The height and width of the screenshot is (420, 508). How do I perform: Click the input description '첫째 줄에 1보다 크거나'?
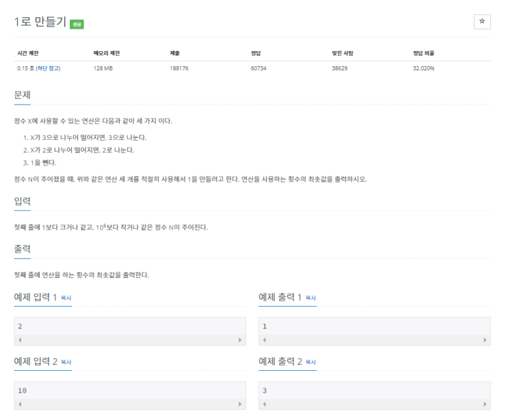point(111,227)
